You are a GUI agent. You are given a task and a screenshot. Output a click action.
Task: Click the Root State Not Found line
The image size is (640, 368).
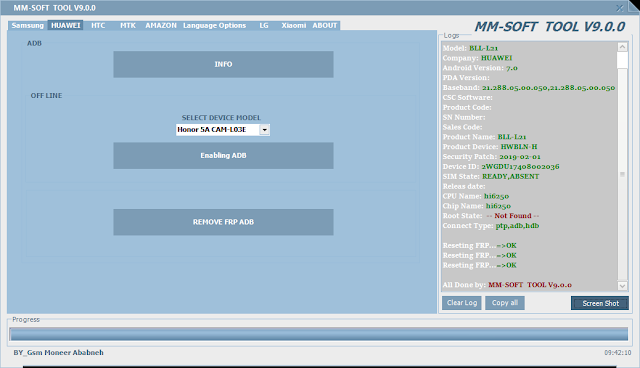pyautogui.click(x=491, y=216)
